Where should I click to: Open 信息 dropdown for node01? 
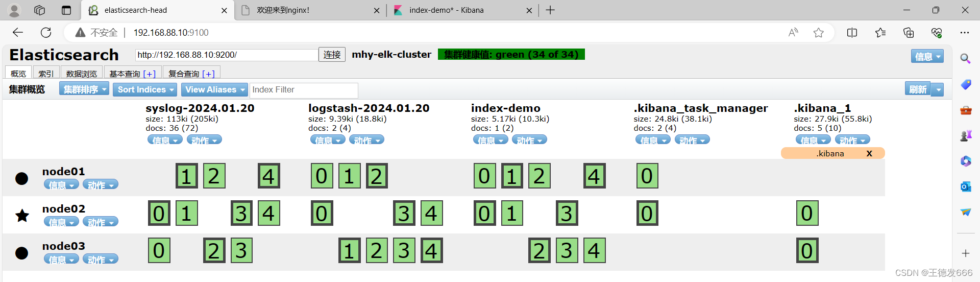(x=61, y=184)
